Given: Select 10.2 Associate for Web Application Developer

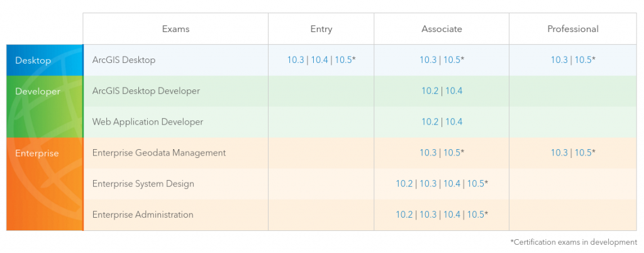Looking at the screenshot, I should coord(430,122).
